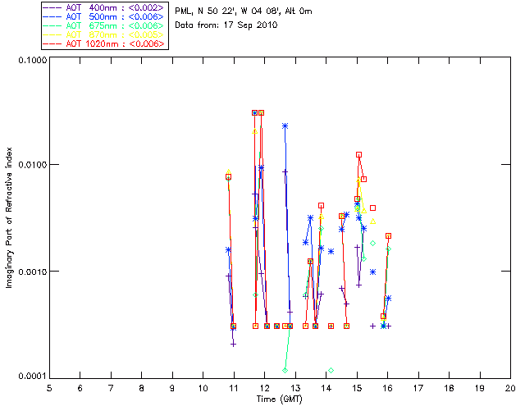Click the x-axis tick label 15
This screenshot has height=420, width=525.
click(357, 388)
